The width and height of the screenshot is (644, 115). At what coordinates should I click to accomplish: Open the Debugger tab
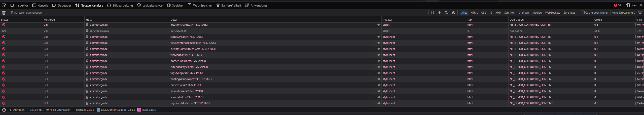click(62, 5)
